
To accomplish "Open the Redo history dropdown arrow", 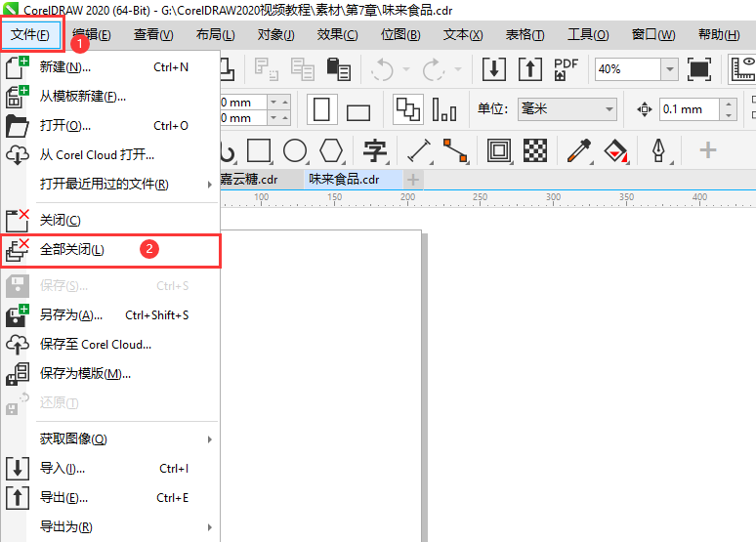I will click(458, 69).
